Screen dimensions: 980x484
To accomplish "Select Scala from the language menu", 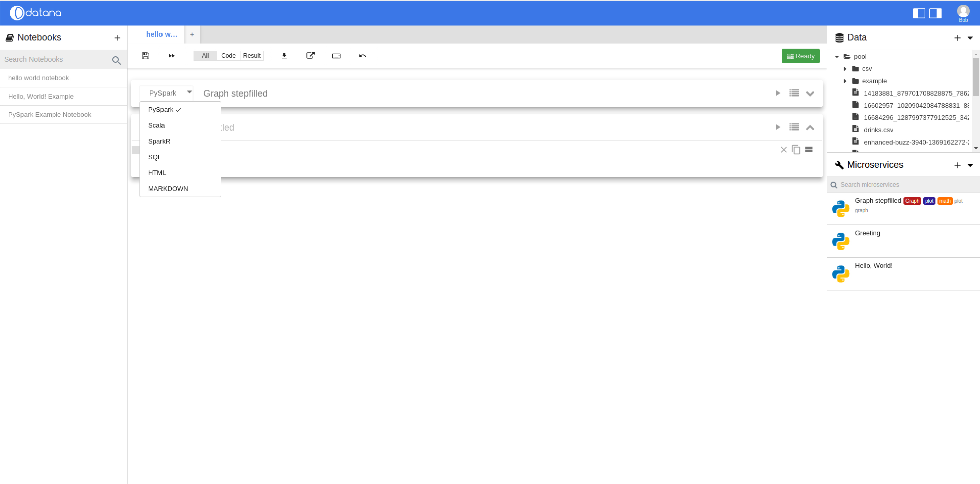I will pyautogui.click(x=156, y=125).
